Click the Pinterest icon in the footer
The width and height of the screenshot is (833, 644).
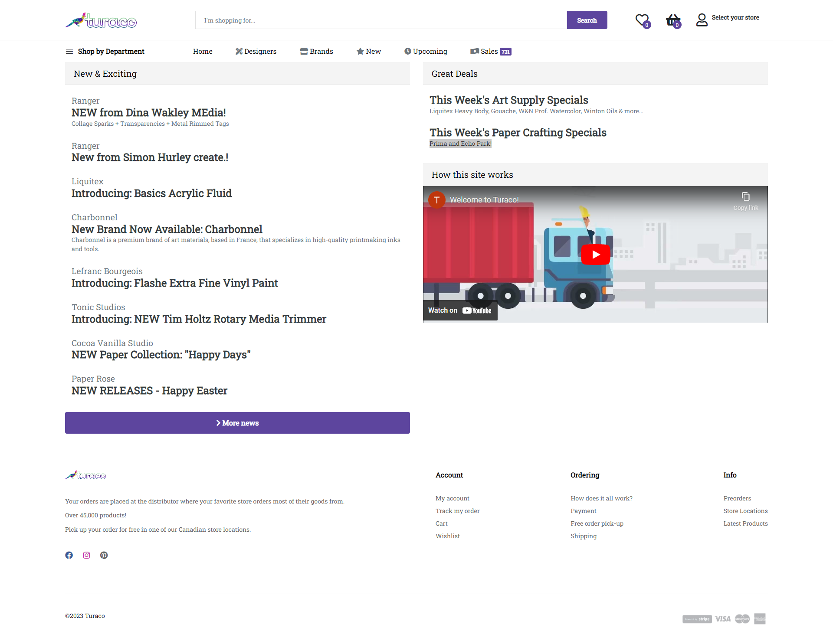tap(104, 555)
